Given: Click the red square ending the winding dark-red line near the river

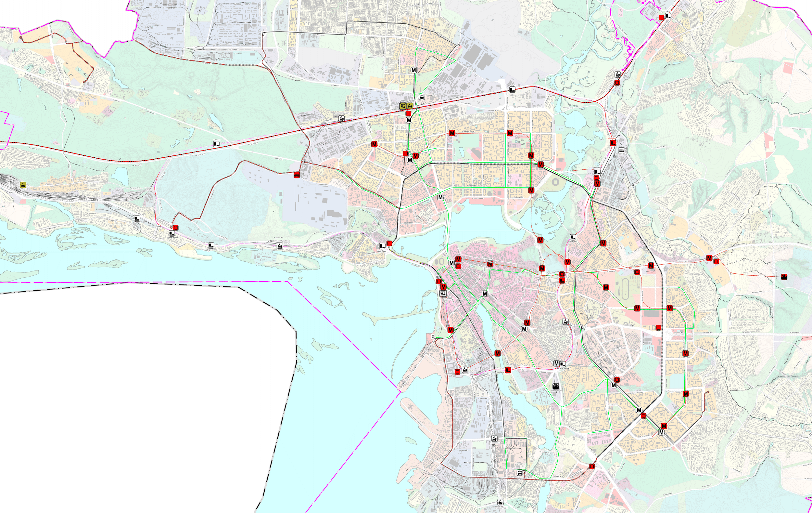Looking at the screenshot, I should tap(176, 228).
